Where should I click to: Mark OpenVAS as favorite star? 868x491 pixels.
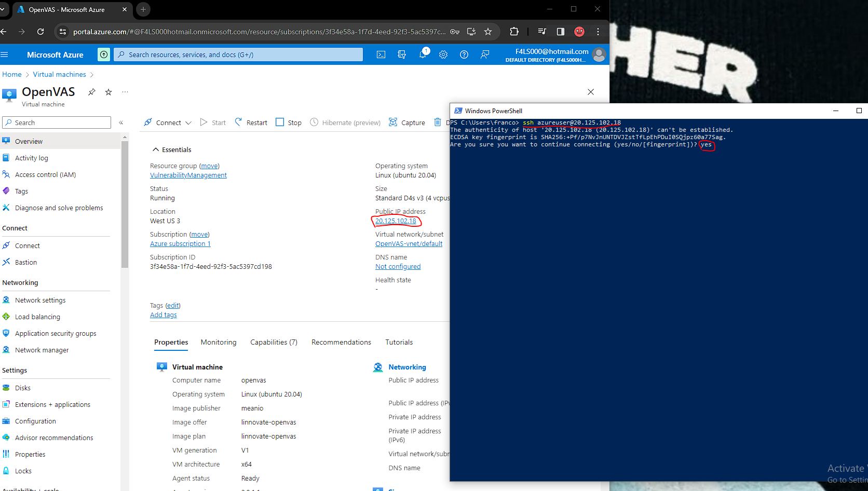tap(108, 92)
